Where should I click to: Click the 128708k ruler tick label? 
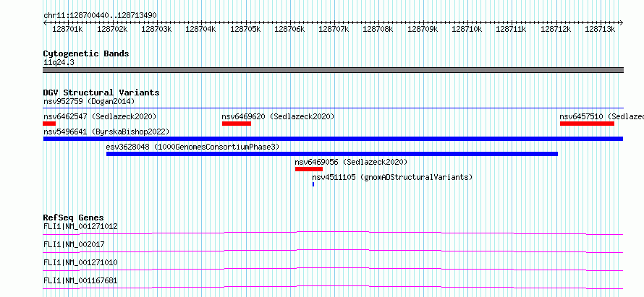(378, 29)
